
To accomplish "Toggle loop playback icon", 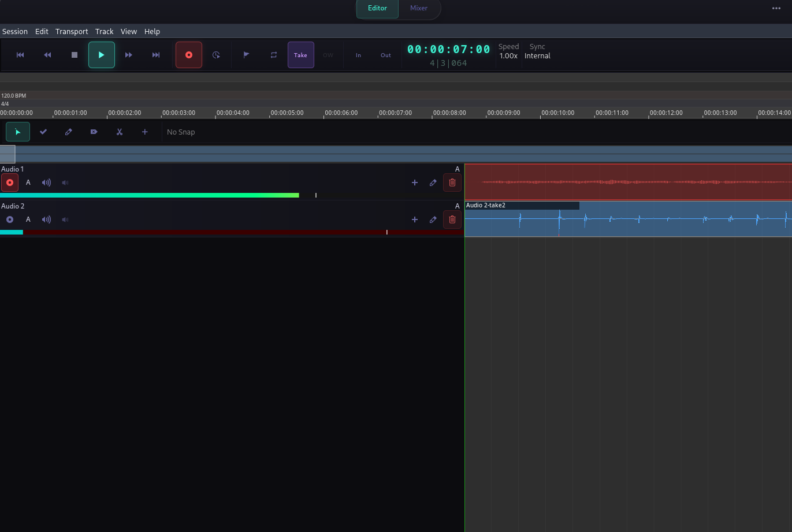I will [x=274, y=55].
